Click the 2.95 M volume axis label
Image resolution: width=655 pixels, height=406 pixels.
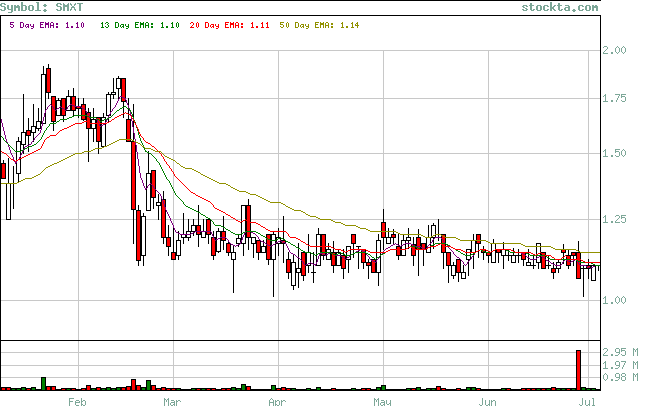click(x=620, y=352)
